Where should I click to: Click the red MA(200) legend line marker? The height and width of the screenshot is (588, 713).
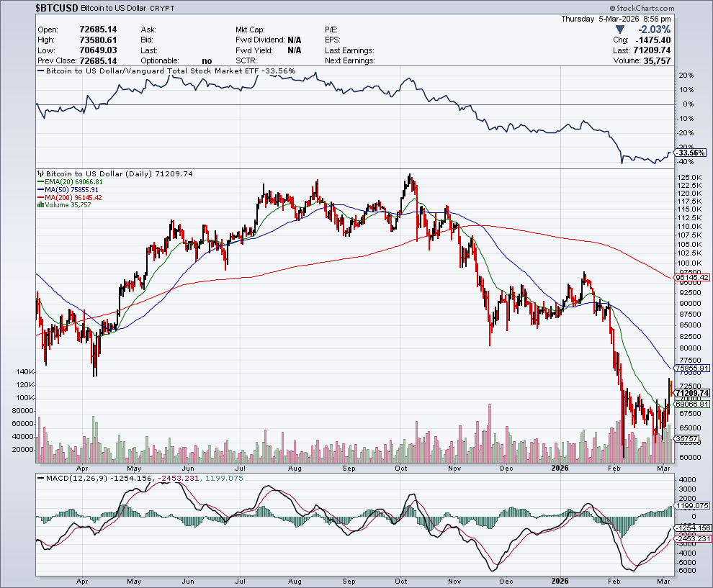(x=40, y=197)
